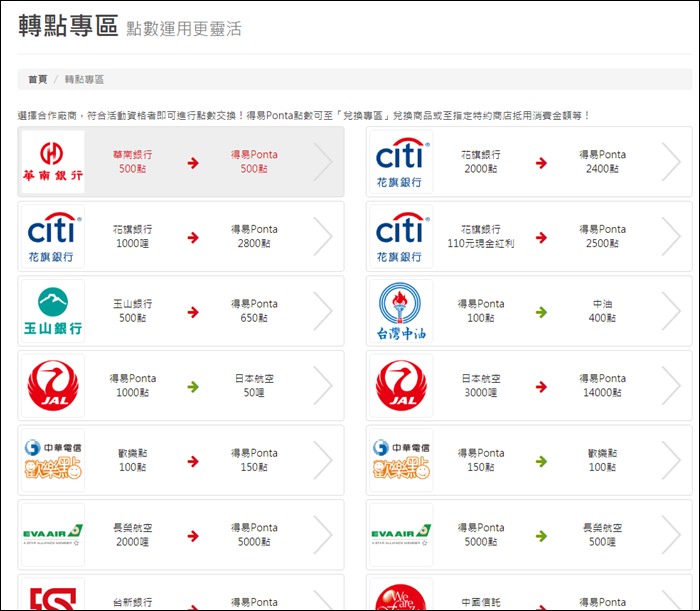Select 得易Ponta 2400點 target text
The image size is (700, 611).
[602, 162]
